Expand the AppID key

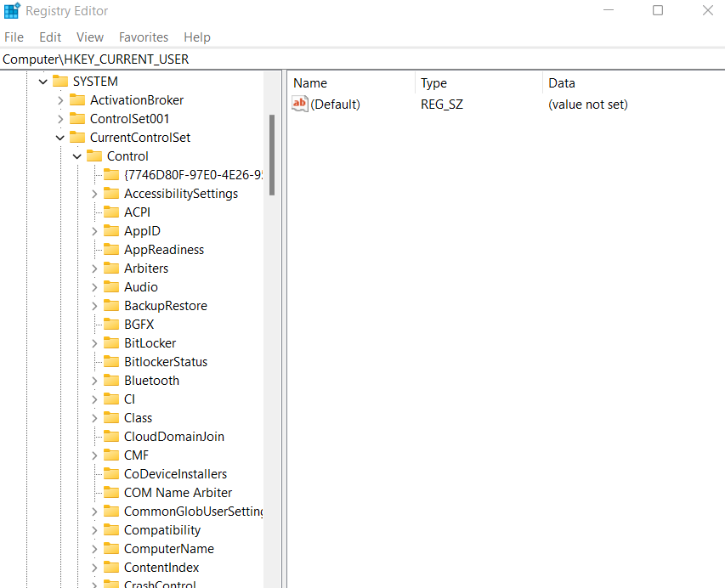point(94,231)
